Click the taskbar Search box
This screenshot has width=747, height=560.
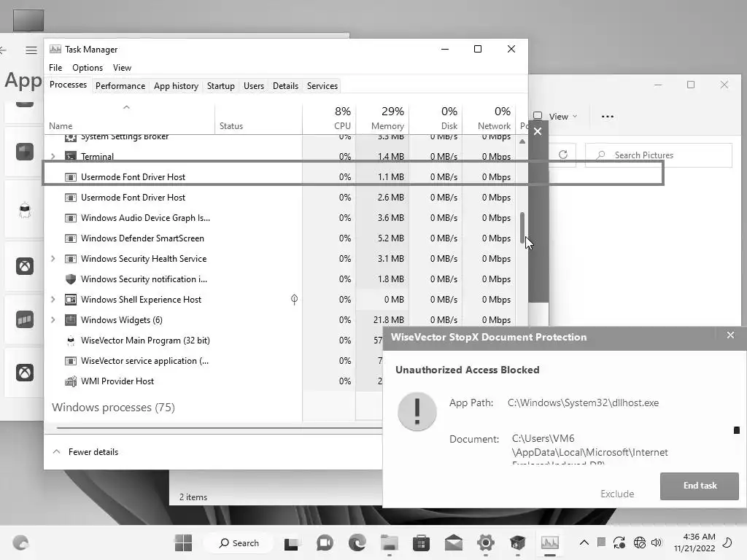pos(239,542)
